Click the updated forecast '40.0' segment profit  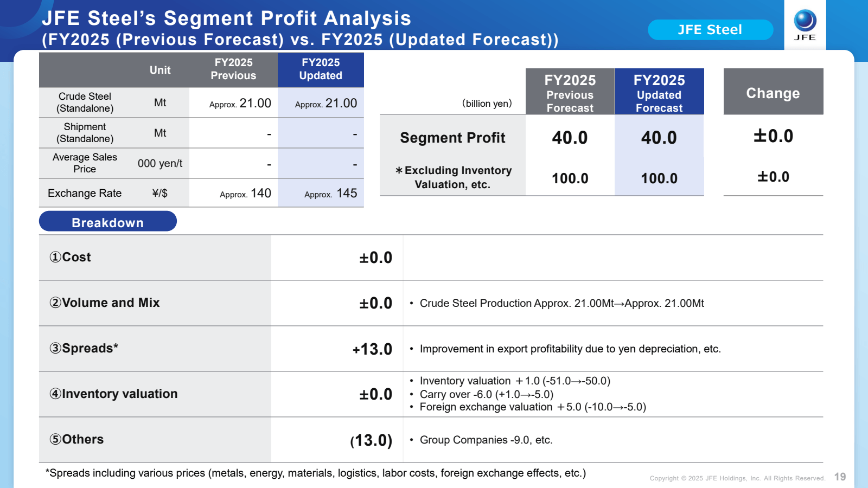point(659,138)
